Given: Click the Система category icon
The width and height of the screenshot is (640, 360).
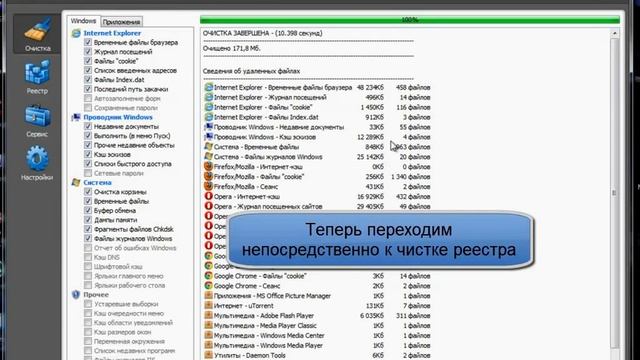Looking at the screenshot, I should [x=76, y=182].
